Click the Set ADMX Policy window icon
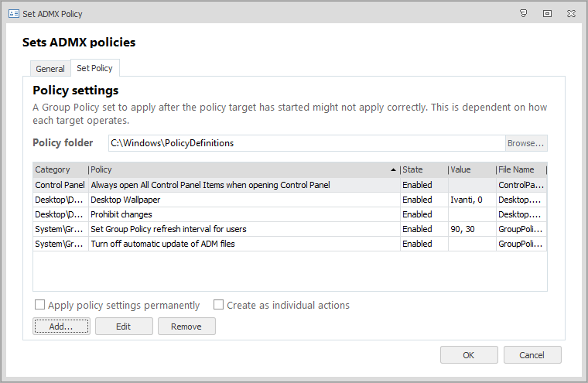 point(13,13)
